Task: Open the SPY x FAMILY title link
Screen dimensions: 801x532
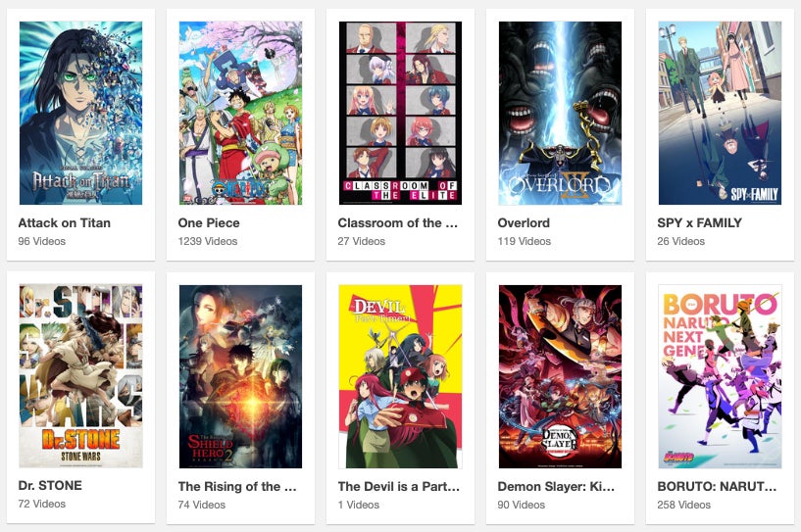Action: 699,223
